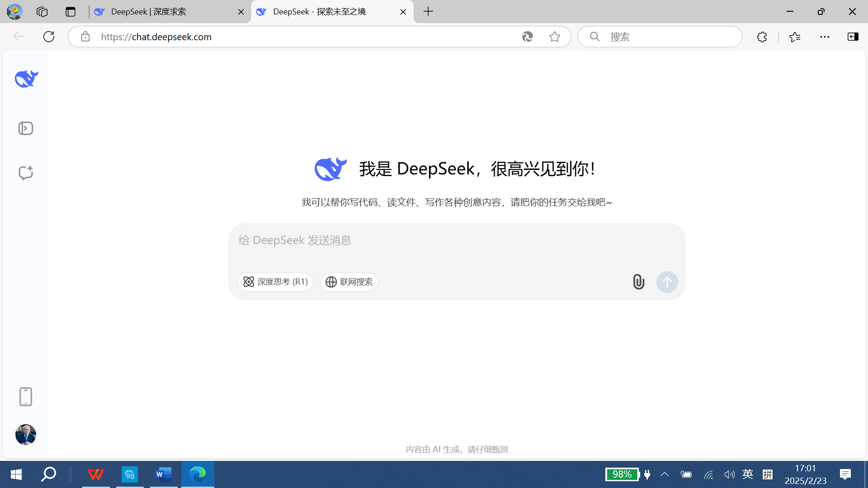Close the DeepSeek - 探索未至之境 tab
This screenshot has height=488, width=868.
tap(403, 12)
